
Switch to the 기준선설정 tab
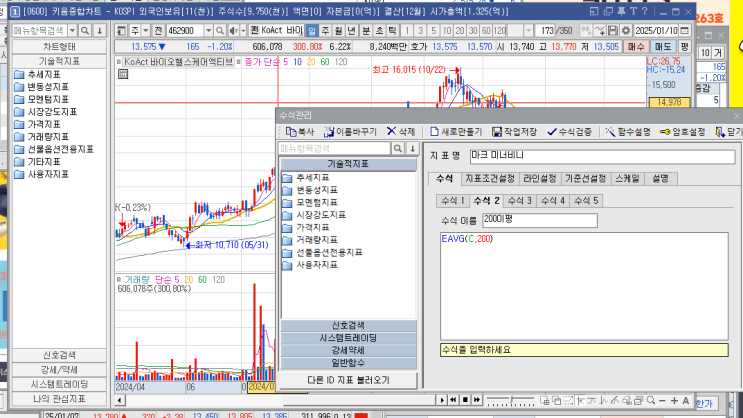coord(585,179)
